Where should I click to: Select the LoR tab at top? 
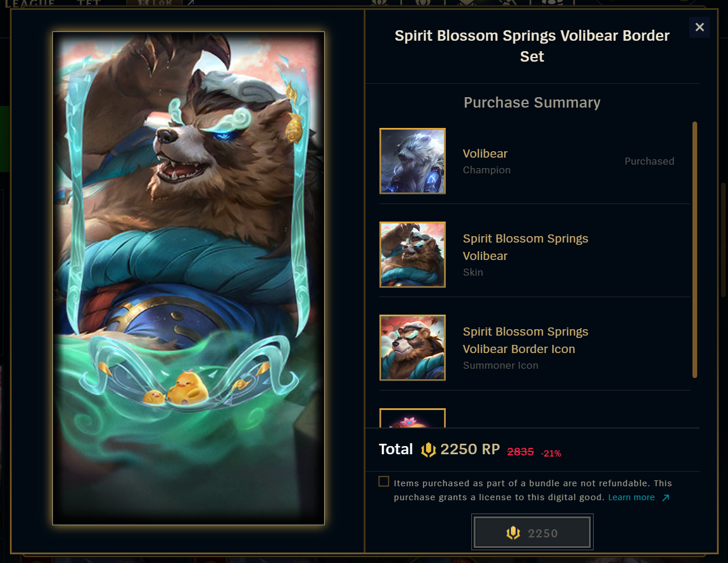point(154,3)
